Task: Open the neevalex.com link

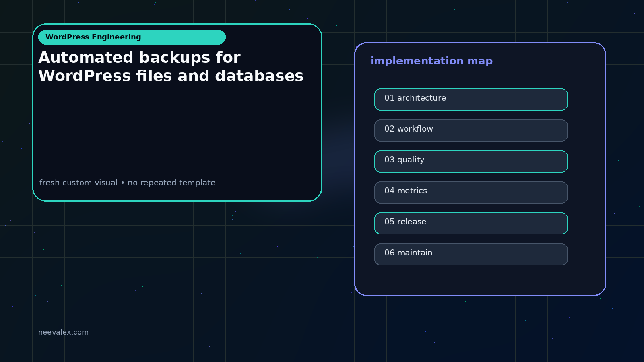Action: click(63, 332)
